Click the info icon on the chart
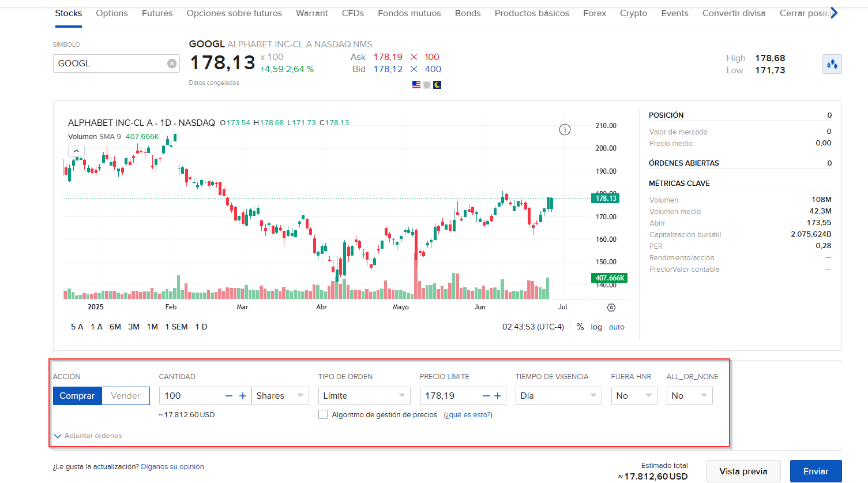 565,130
